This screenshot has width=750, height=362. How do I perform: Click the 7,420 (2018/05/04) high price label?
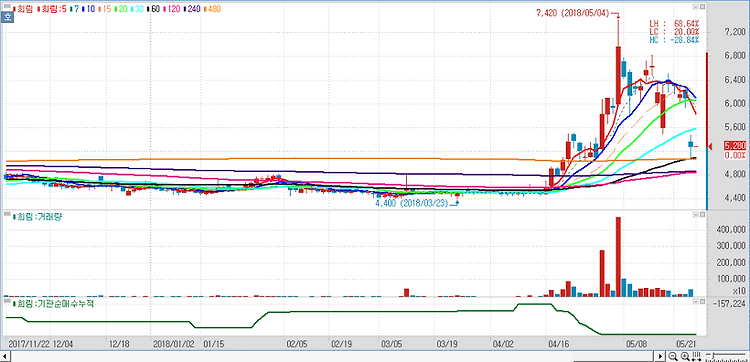pyautogui.click(x=573, y=13)
